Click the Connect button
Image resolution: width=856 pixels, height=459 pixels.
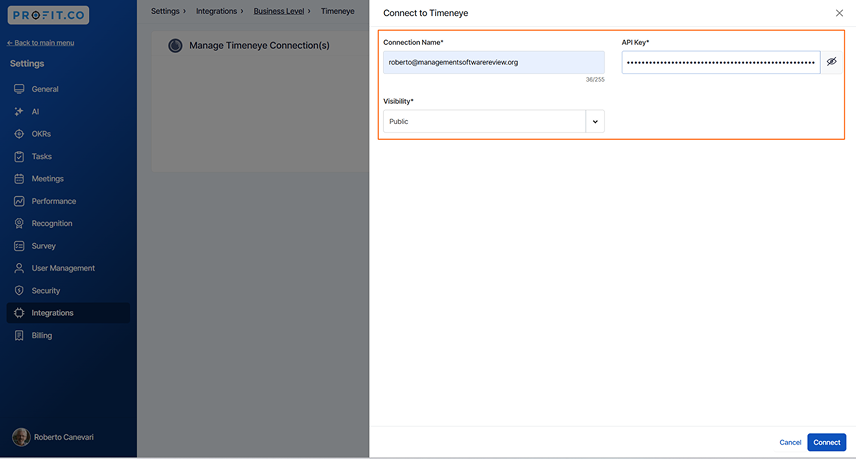[x=827, y=442]
